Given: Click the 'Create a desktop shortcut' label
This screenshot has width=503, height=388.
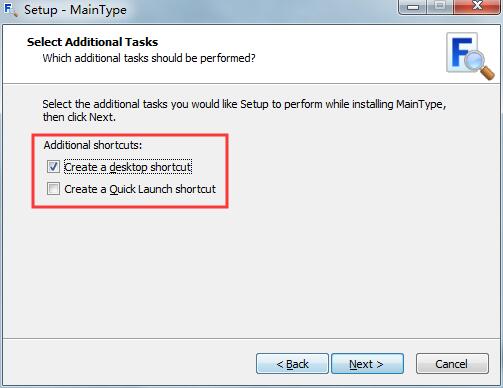Looking at the screenshot, I should coord(128,167).
